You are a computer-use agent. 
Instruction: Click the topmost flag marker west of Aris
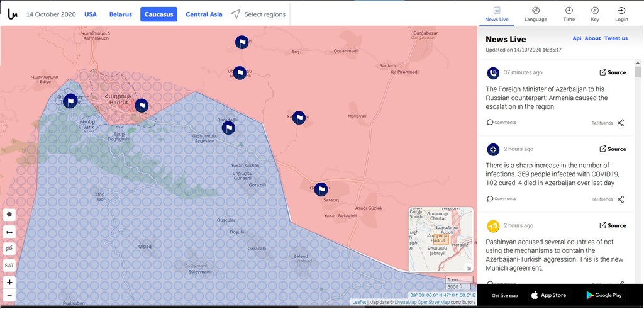point(242,42)
